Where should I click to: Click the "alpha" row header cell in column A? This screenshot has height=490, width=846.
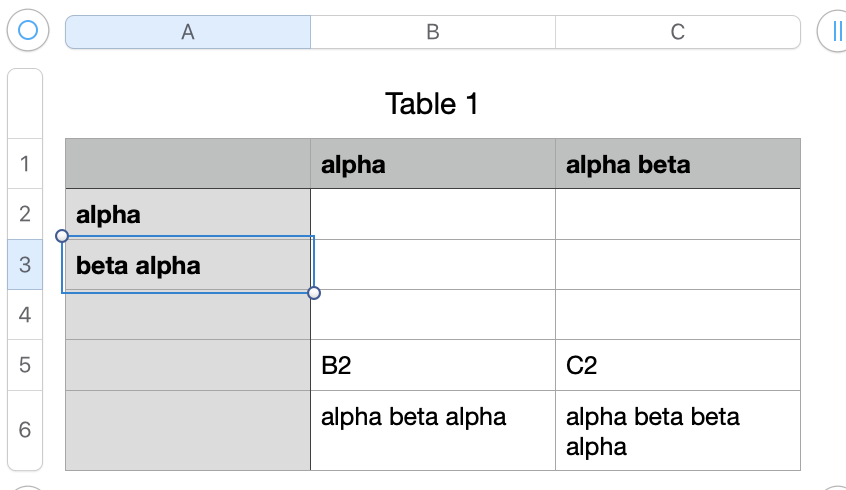coord(188,214)
